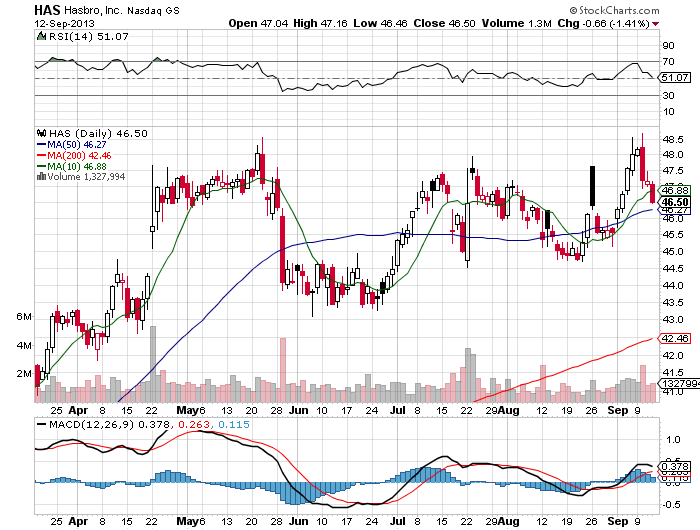Click the May6 label under the MACD panel
Screen dimensions: 700x530
pyautogui.click(x=191, y=521)
